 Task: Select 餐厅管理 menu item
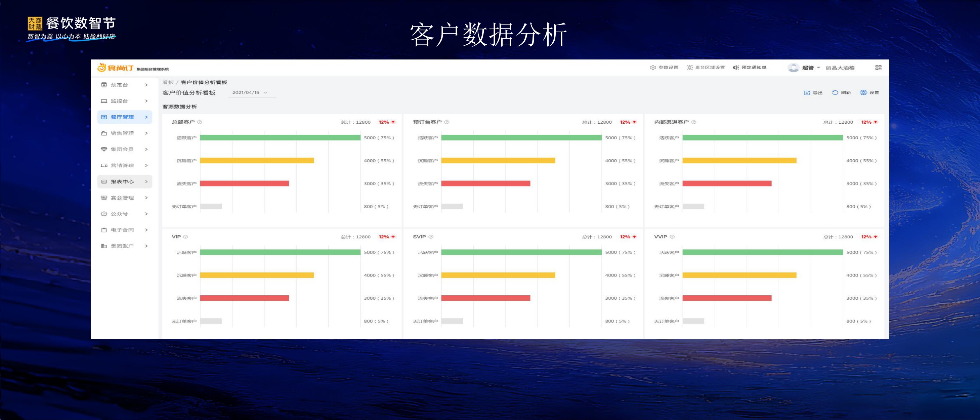125,117
